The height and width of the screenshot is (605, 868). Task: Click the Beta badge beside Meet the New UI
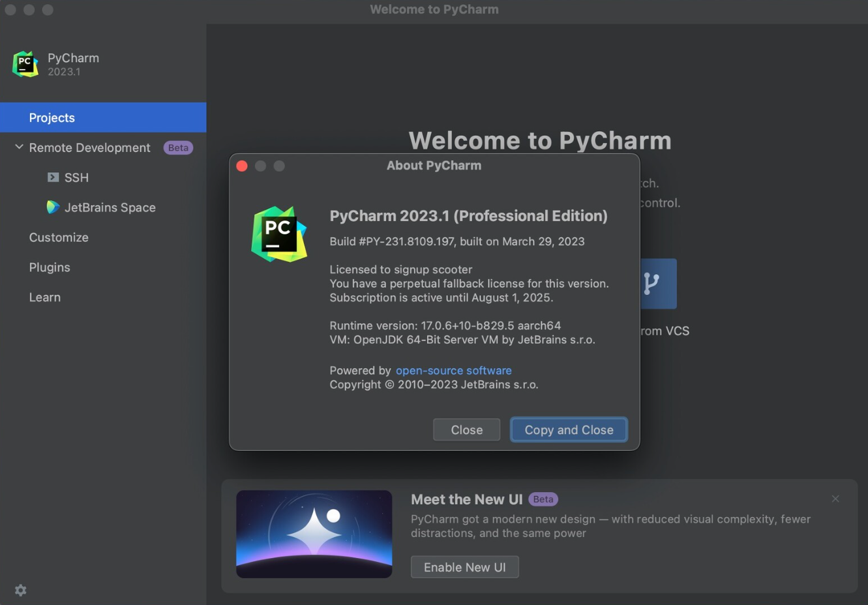(544, 499)
